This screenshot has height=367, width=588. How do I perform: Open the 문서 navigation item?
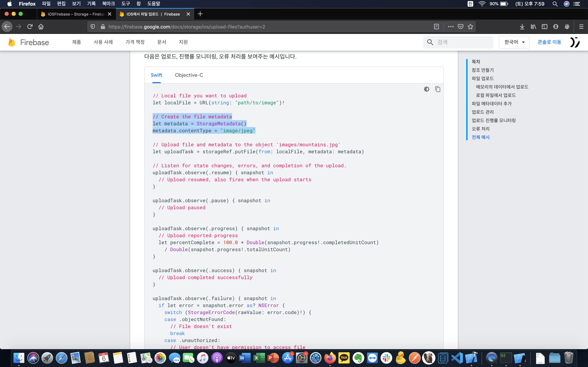click(x=162, y=42)
